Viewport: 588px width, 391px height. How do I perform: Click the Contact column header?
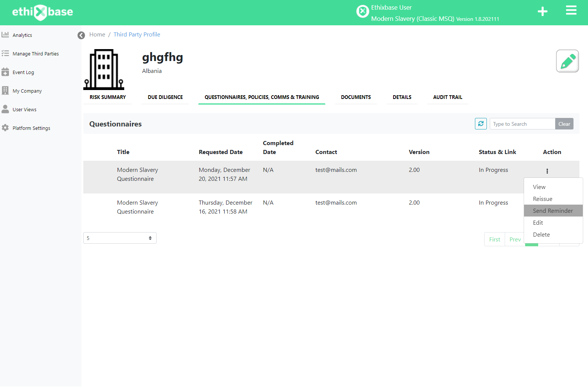coord(326,152)
